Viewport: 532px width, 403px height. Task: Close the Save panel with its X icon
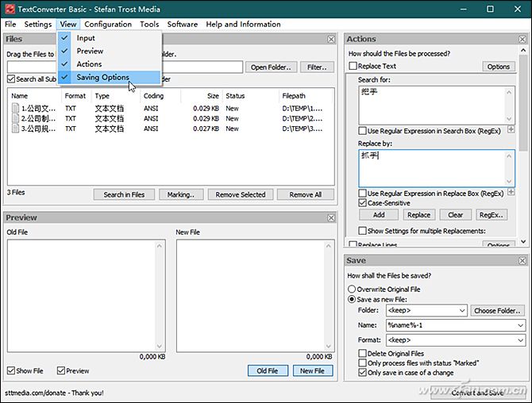(x=522, y=260)
